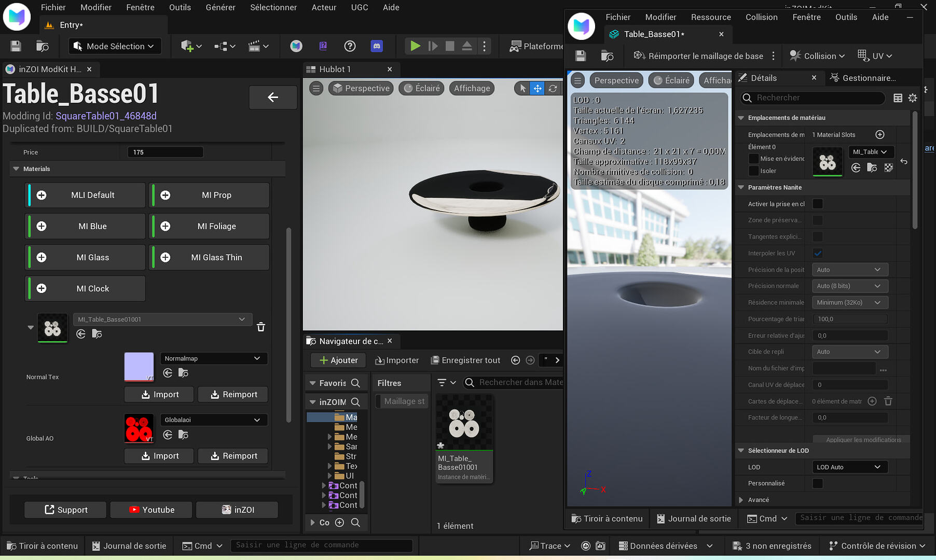
Task: Open the Générer menu
Action: click(x=220, y=7)
